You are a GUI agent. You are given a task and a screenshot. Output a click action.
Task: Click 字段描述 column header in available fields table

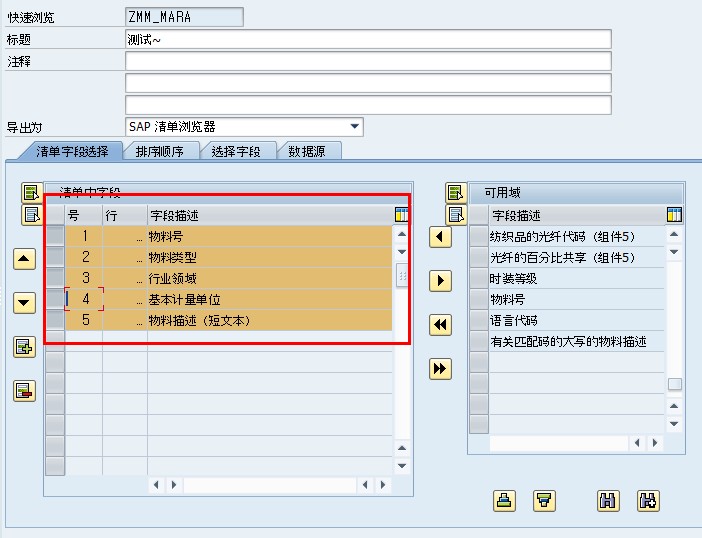(578, 215)
